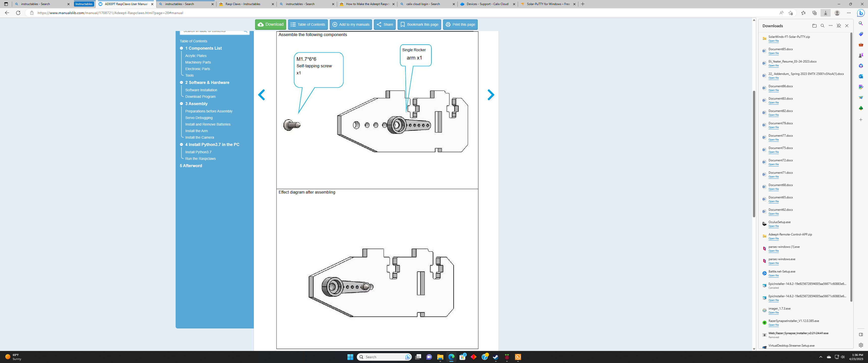Click Print this page button
The width and height of the screenshot is (868, 363).
(x=460, y=24)
